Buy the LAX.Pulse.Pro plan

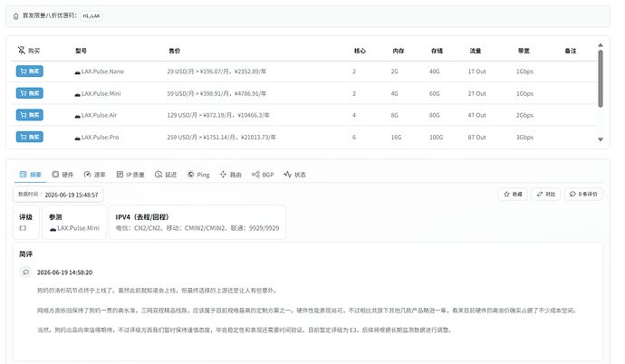[30, 137]
